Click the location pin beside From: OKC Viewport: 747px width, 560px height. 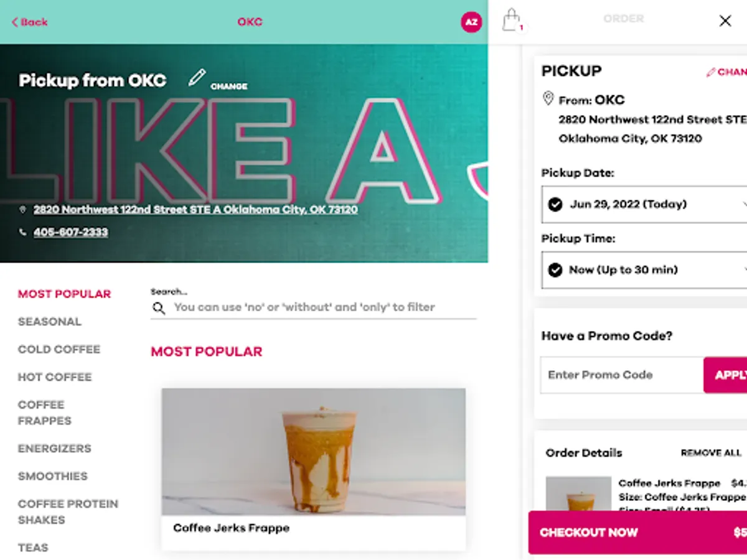tap(548, 99)
